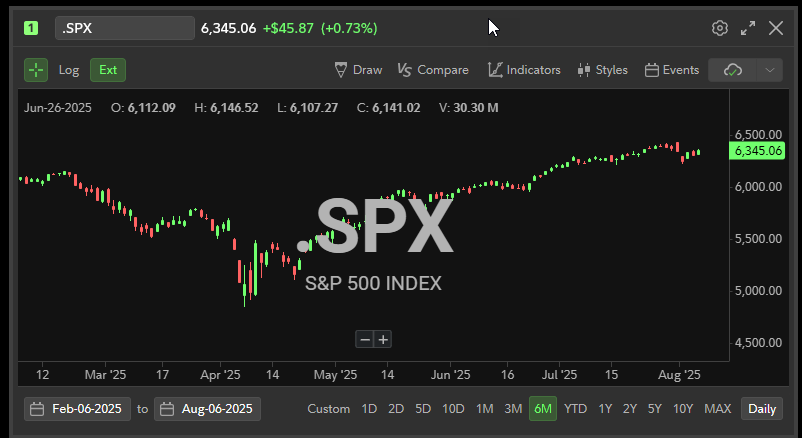This screenshot has width=802, height=438.
Task: Click the cloud save icon
Action: pyautogui.click(x=732, y=70)
